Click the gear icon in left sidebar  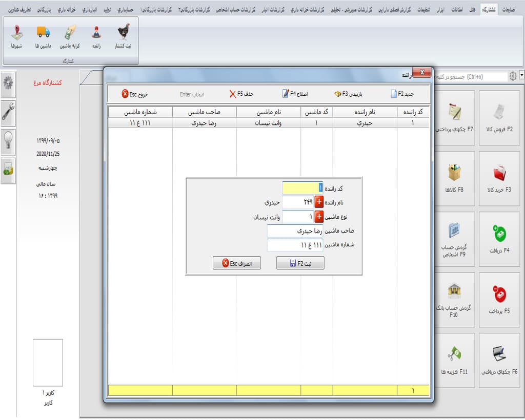pos(8,82)
